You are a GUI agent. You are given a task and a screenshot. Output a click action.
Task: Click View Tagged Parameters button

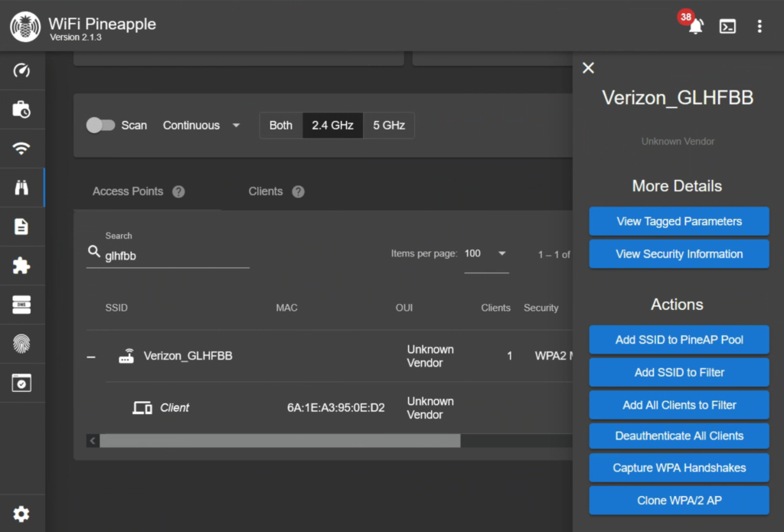click(679, 221)
